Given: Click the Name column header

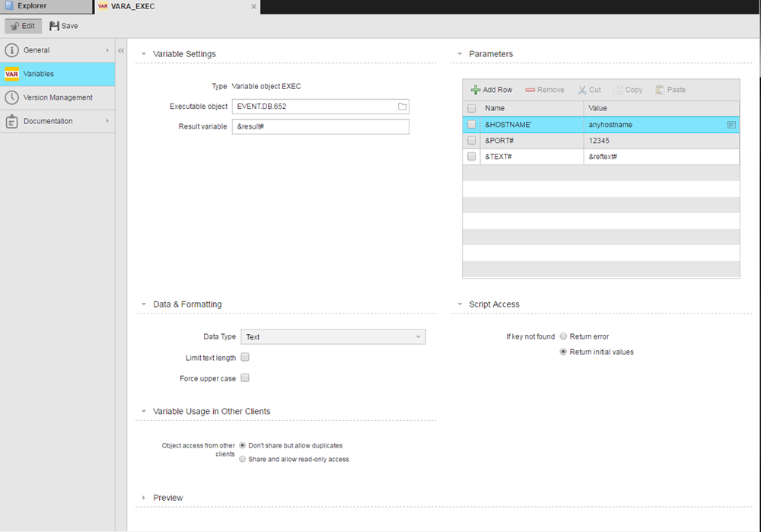Looking at the screenshot, I should pyautogui.click(x=532, y=108).
